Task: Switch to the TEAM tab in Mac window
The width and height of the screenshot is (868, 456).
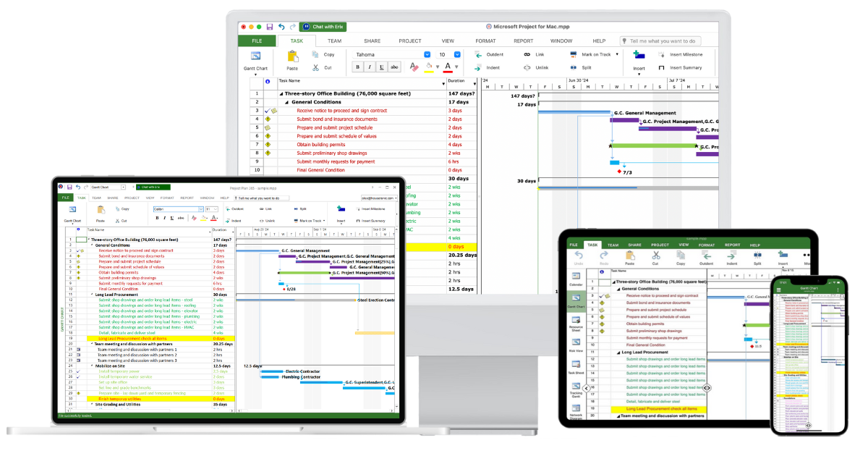Action: point(334,41)
